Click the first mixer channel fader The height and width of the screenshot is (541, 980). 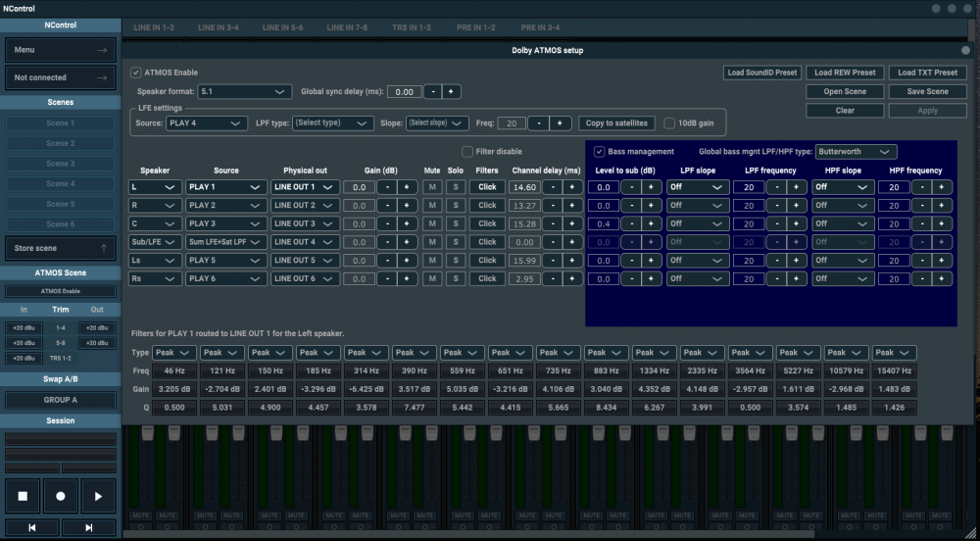click(148, 433)
